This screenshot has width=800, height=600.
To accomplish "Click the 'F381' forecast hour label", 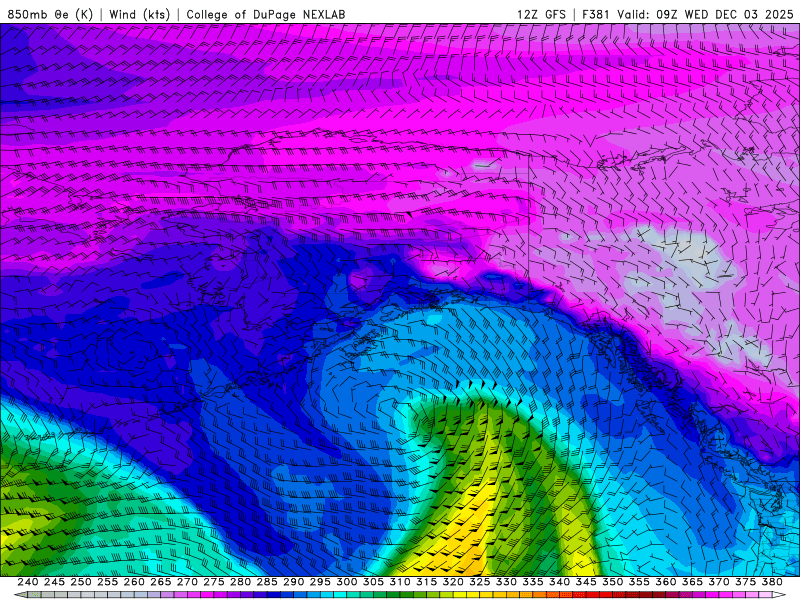I will pos(596,14).
